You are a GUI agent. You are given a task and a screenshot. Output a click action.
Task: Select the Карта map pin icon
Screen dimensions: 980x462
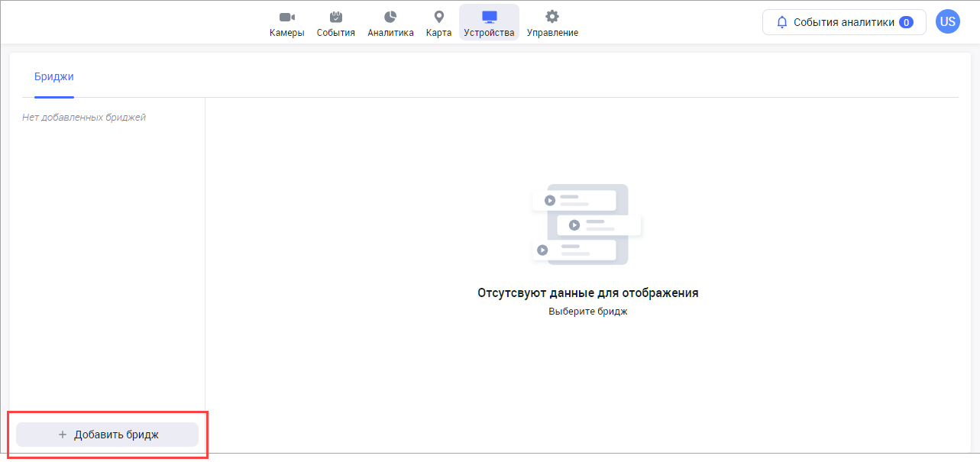click(438, 17)
